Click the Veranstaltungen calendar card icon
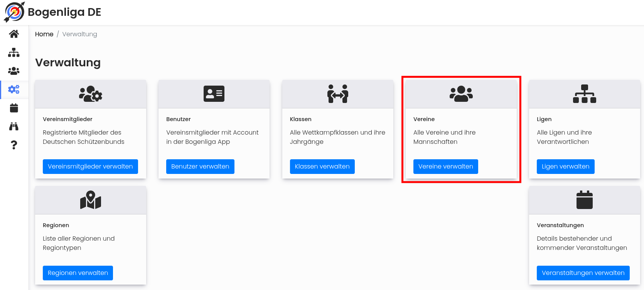The width and height of the screenshot is (644, 290). (585, 200)
